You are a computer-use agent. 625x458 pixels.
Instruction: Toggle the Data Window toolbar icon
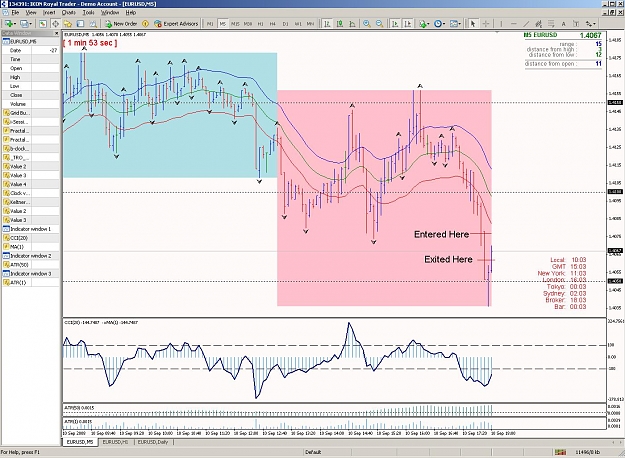tap(55, 24)
